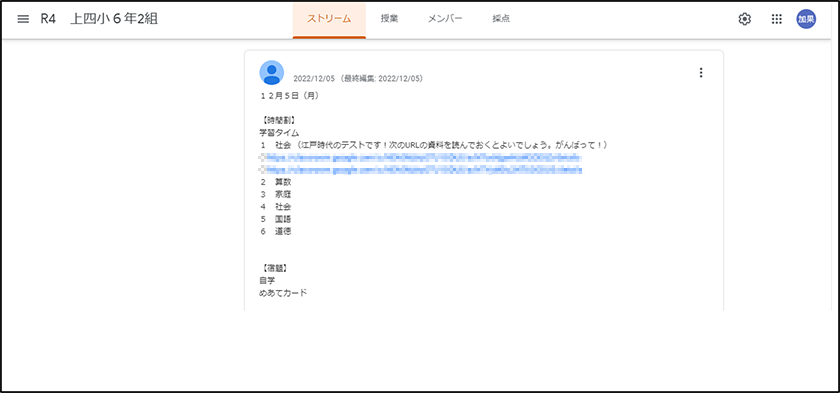Click the line 6 道徳
This screenshot has width=840, height=393.
coord(276,231)
